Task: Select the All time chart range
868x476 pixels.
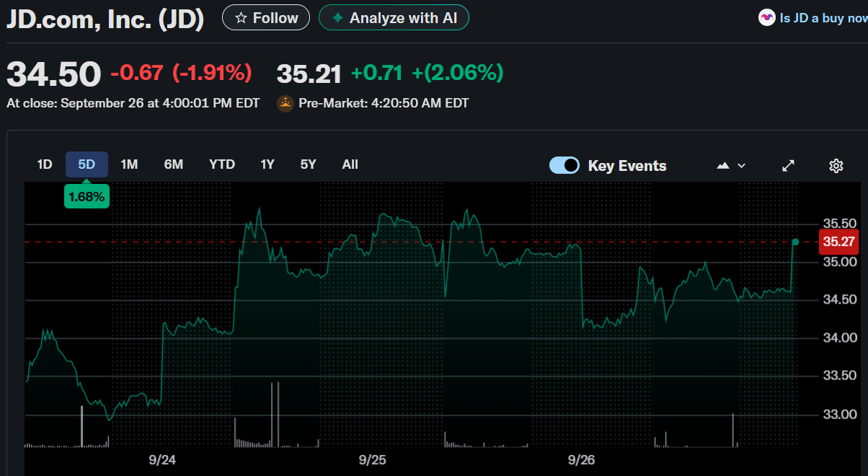Action: [350, 164]
